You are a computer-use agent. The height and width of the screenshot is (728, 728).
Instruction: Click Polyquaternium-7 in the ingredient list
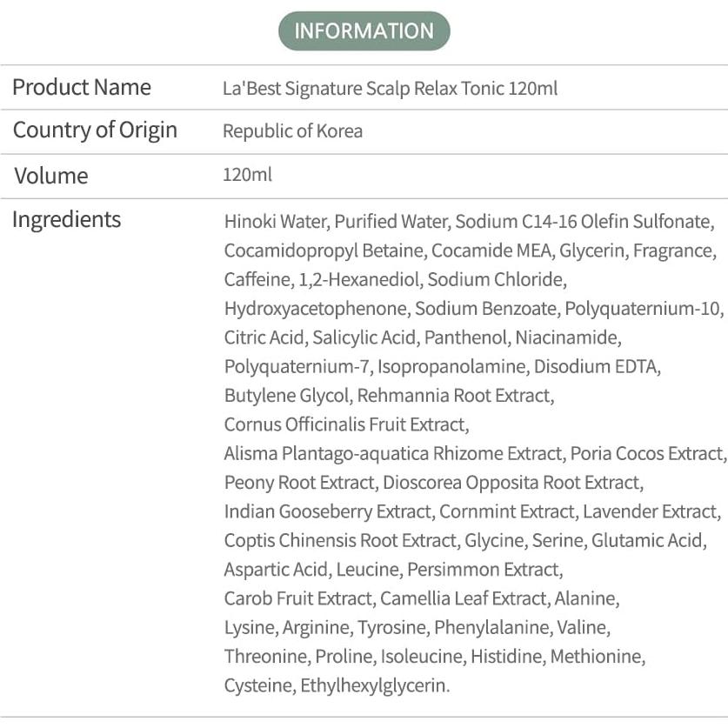pos(297,367)
